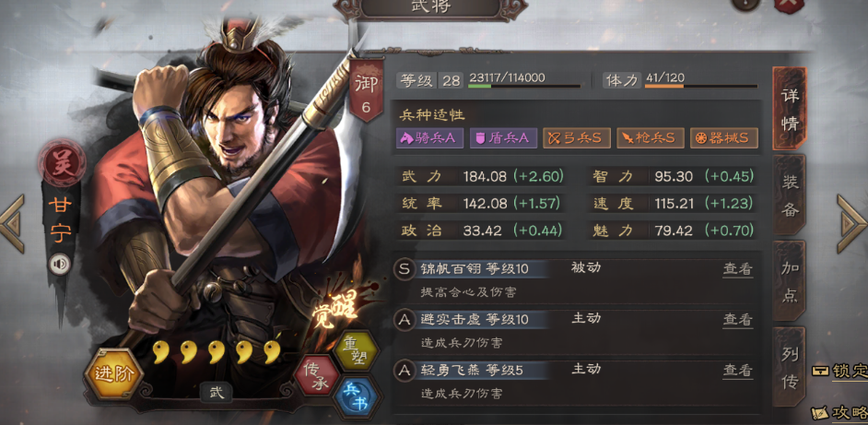Go to the previous general arrow
The width and height of the screenshot is (868, 425).
[x=13, y=224]
